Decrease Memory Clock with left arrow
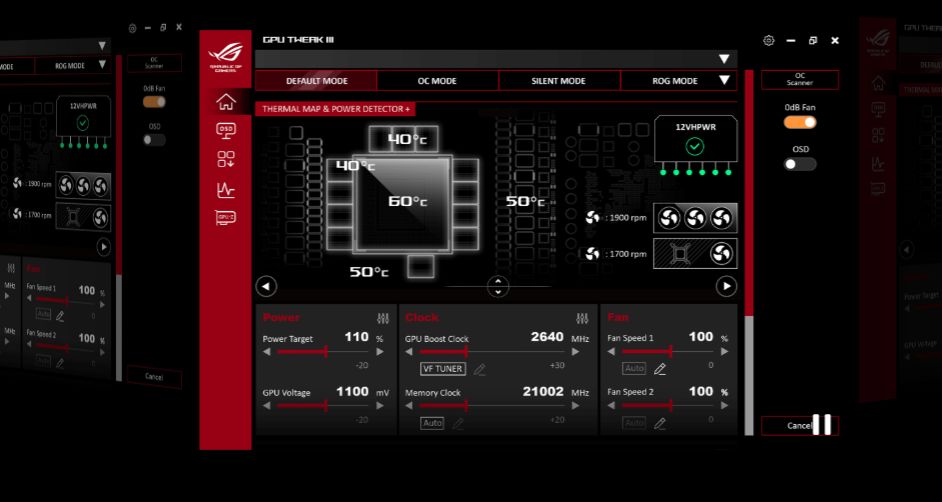 (x=409, y=406)
